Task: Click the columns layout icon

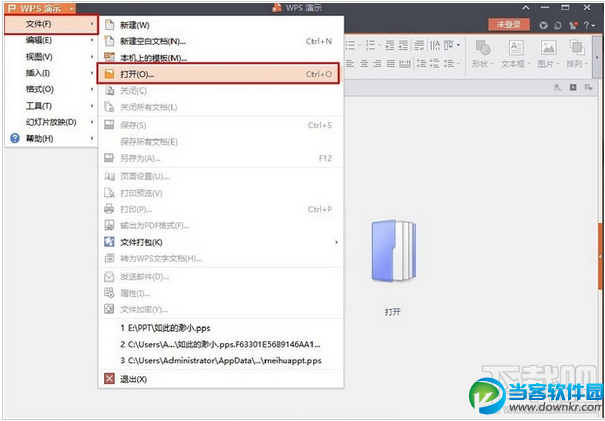Action: (x=449, y=45)
